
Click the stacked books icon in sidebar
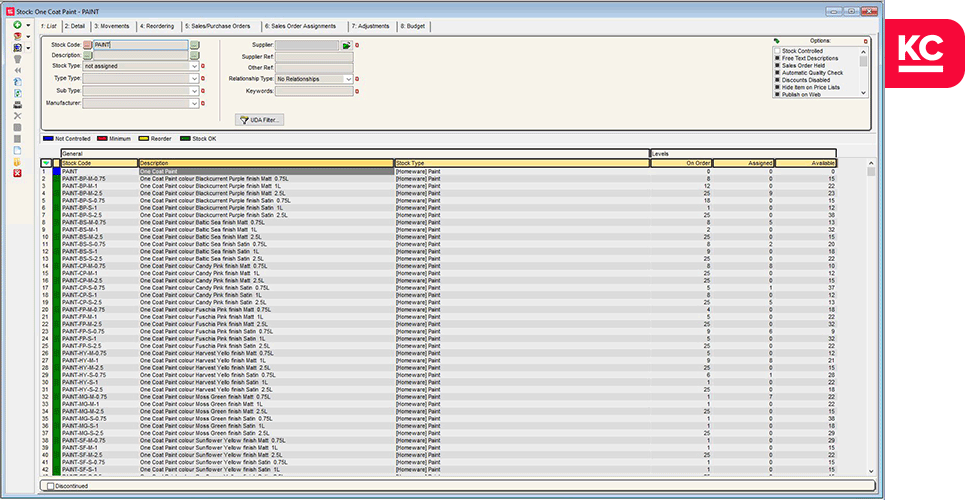point(17,36)
